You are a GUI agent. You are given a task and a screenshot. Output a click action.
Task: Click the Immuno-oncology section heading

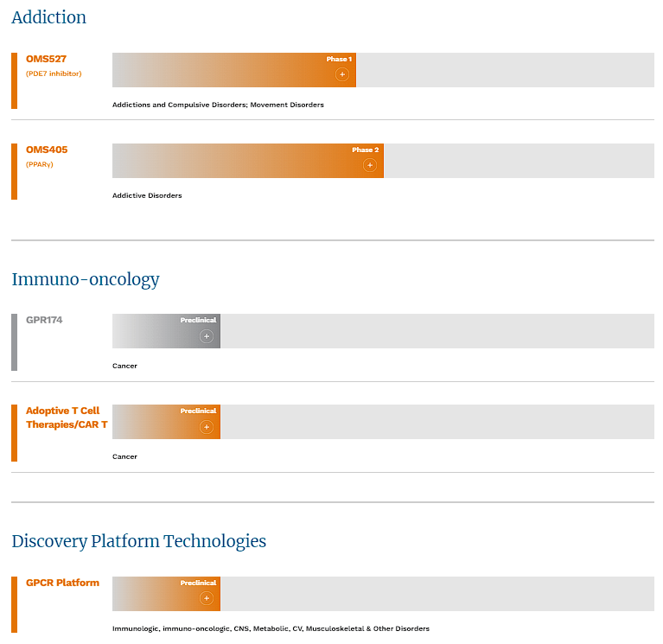(86, 279)
